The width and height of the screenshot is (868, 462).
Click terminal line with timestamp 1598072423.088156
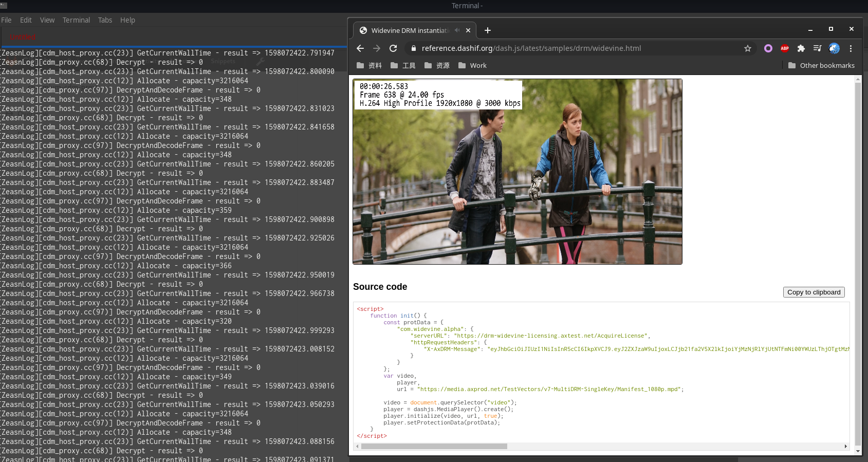tap(168, 441)
